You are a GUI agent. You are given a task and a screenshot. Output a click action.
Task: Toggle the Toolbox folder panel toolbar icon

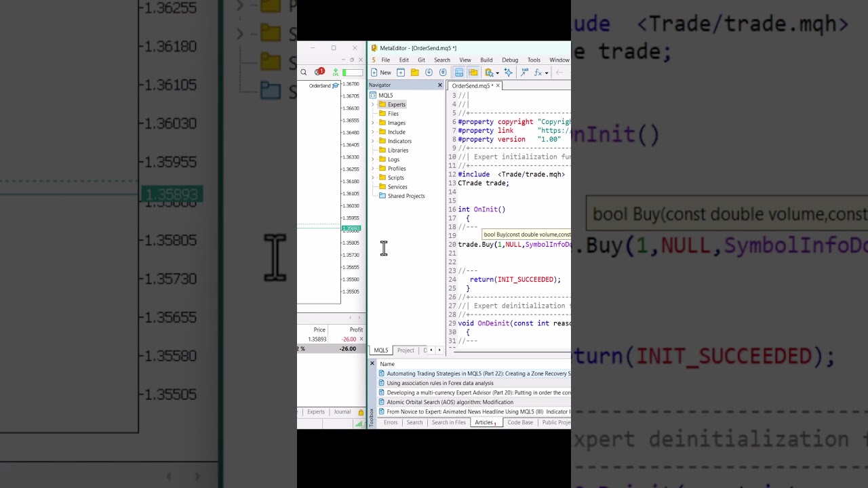[x=473, y=73]
